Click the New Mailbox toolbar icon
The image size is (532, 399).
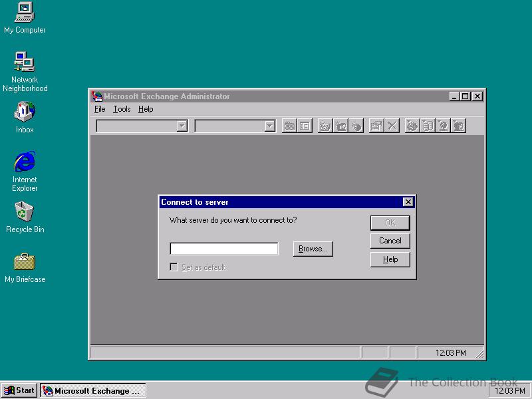(325, 126)
